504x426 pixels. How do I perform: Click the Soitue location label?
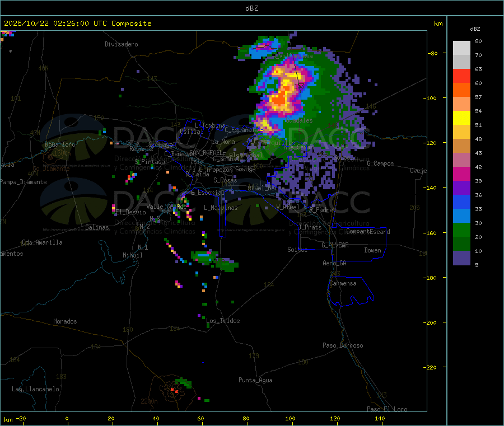point(298,250)
